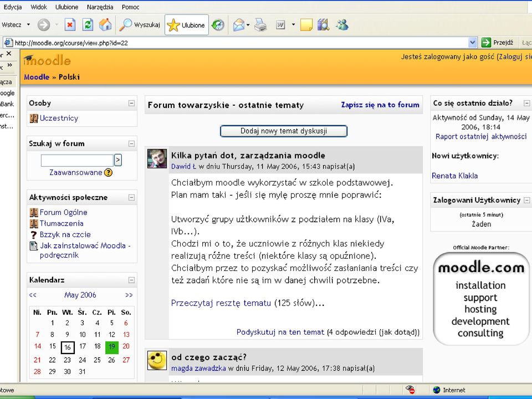Collapse the Kalendarz block
This screenshot has width=532, height=399.
click(x=132, y=280)
